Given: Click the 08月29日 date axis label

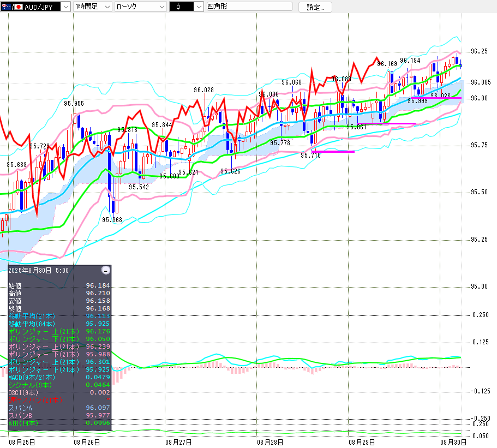Looking at the screenshot, I should click(362, 443).
